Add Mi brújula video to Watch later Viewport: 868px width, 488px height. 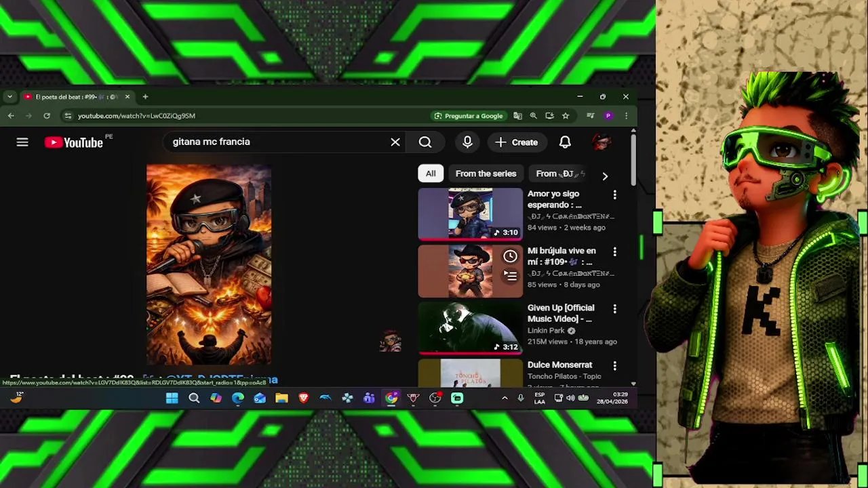(x=510, y=257)
